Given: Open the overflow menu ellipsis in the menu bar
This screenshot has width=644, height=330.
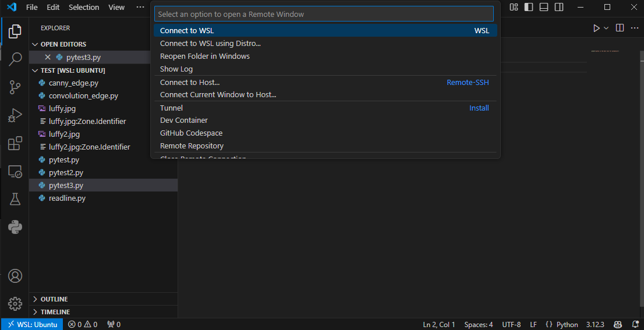Looking at the screenshot, I should pyautogui.click(x=140, y=7).
